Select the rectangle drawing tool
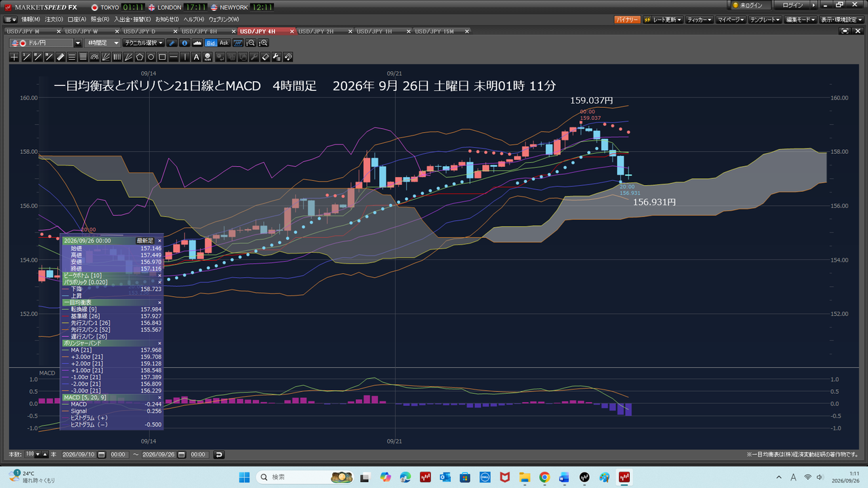Image resolution: width=868 pixels, height=488 pixels. [163, 57]
